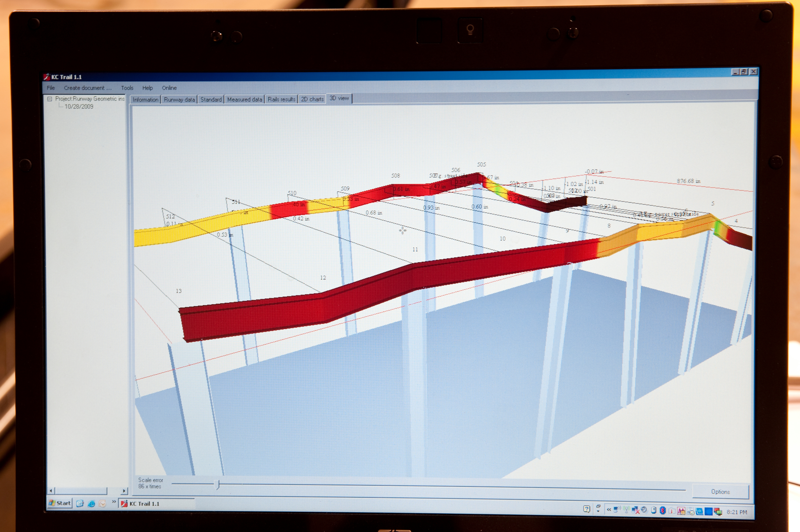Open the Create document menu
The height and width of the screenshot is (532, 800).
click(x=88, y=88)
